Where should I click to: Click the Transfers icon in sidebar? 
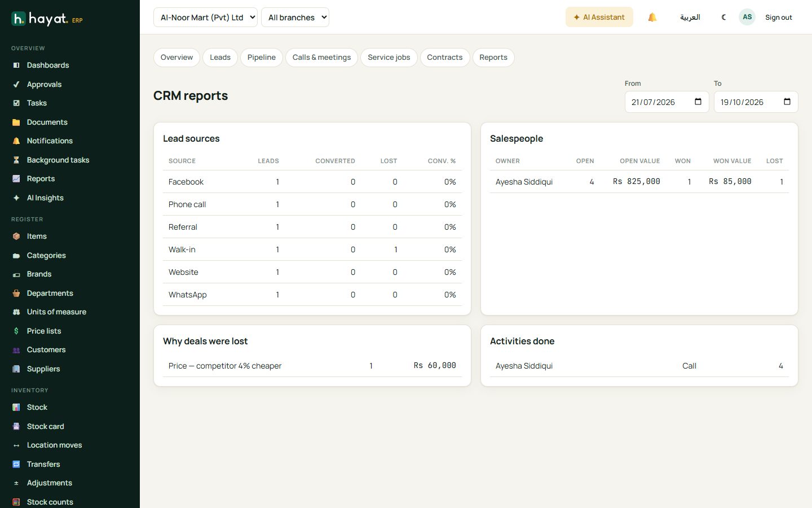(x=16, y=465)
